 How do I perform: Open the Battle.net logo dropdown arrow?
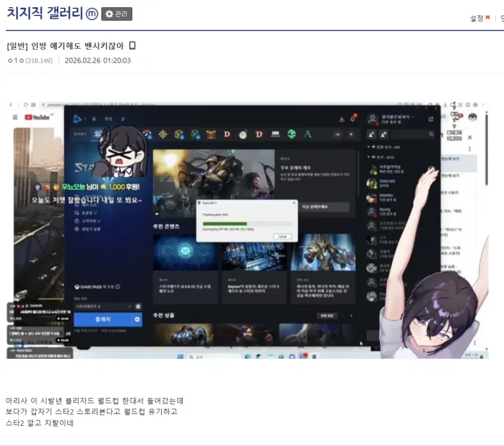85,119
